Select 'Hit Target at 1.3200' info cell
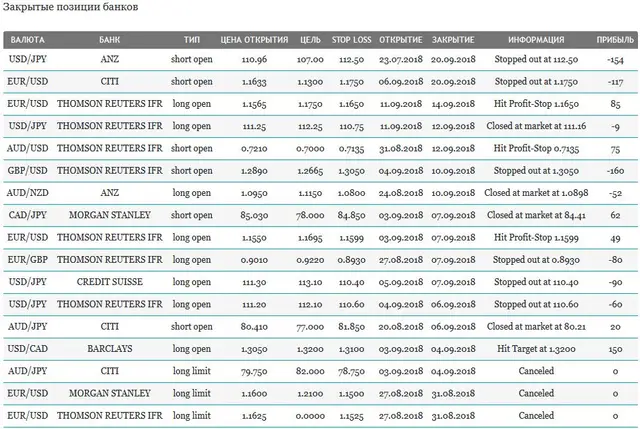This screenshot has height=429, width=640. 536,349
